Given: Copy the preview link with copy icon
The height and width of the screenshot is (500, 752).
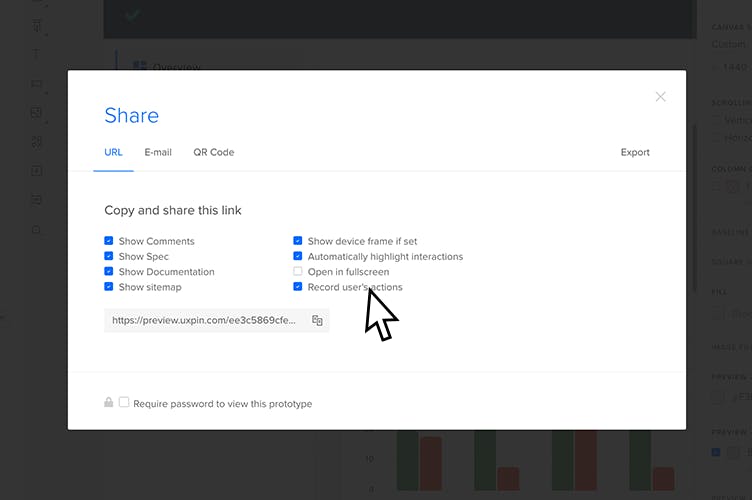Looking at the screenshot, I should click(x=317, y=320).
